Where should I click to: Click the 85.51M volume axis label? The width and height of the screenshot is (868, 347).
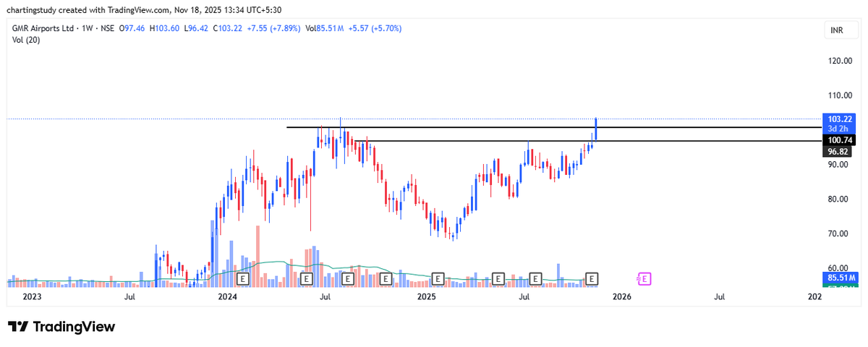(x=840, y=278)
